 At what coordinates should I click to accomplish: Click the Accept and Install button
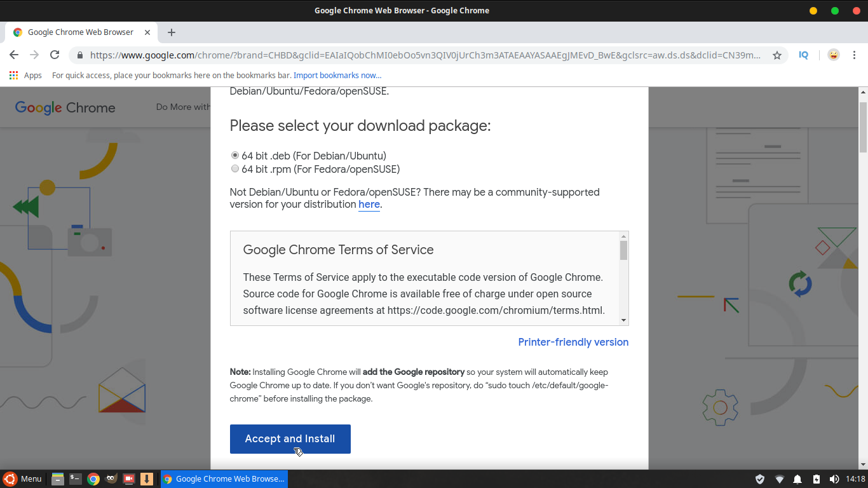[x=290, y=439]
